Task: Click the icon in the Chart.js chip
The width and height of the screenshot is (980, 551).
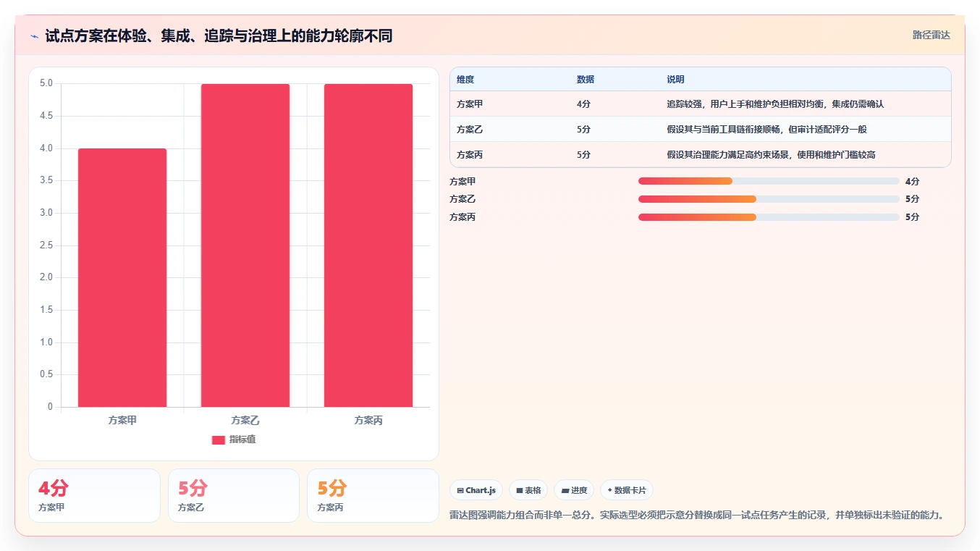Action: coord(460,490)
